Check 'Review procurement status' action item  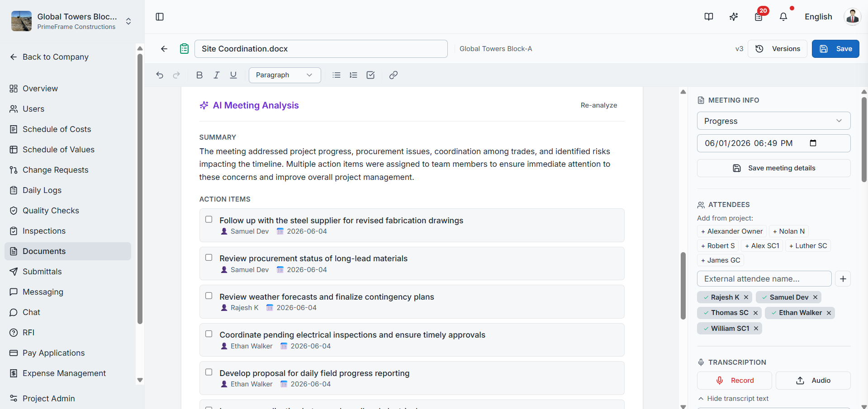(209, 257)
